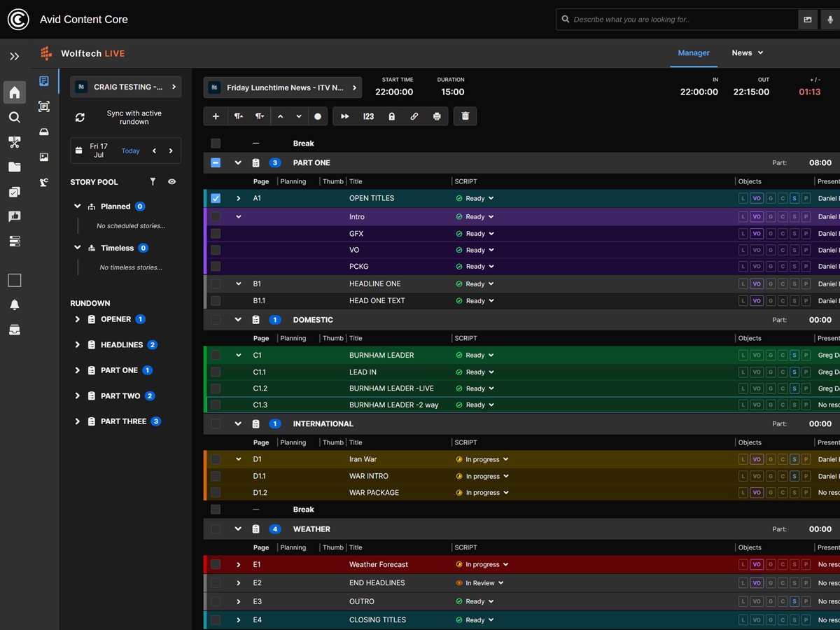
Task: Click the fast-forward skip toolbar icon
Action: coord(344,116)
